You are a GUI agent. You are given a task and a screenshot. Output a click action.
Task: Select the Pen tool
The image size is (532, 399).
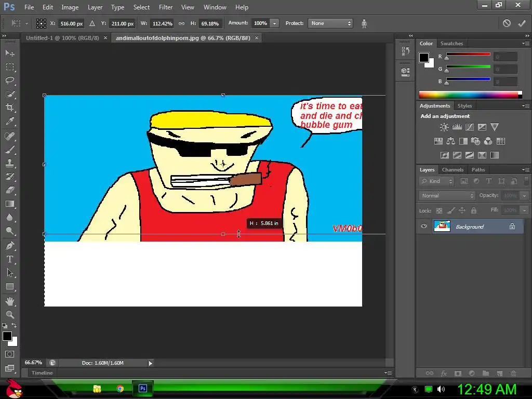(x=10, y=245)
